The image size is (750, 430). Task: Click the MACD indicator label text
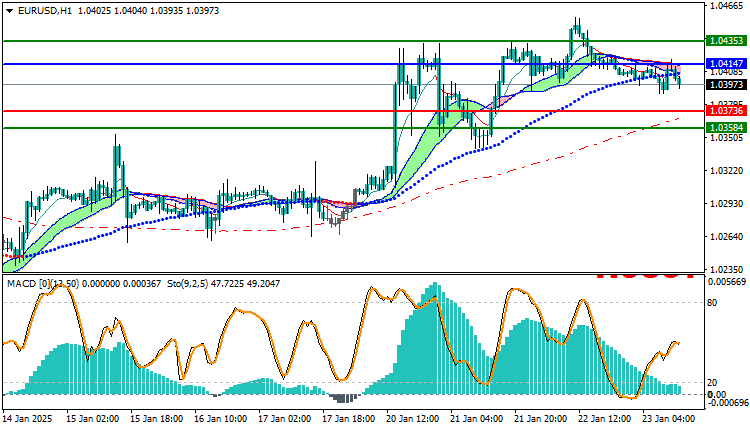(84, 284)
